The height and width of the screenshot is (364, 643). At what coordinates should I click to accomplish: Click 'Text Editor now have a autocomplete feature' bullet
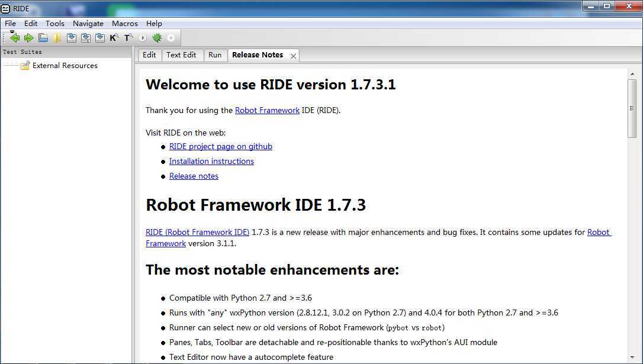point(252,357)
